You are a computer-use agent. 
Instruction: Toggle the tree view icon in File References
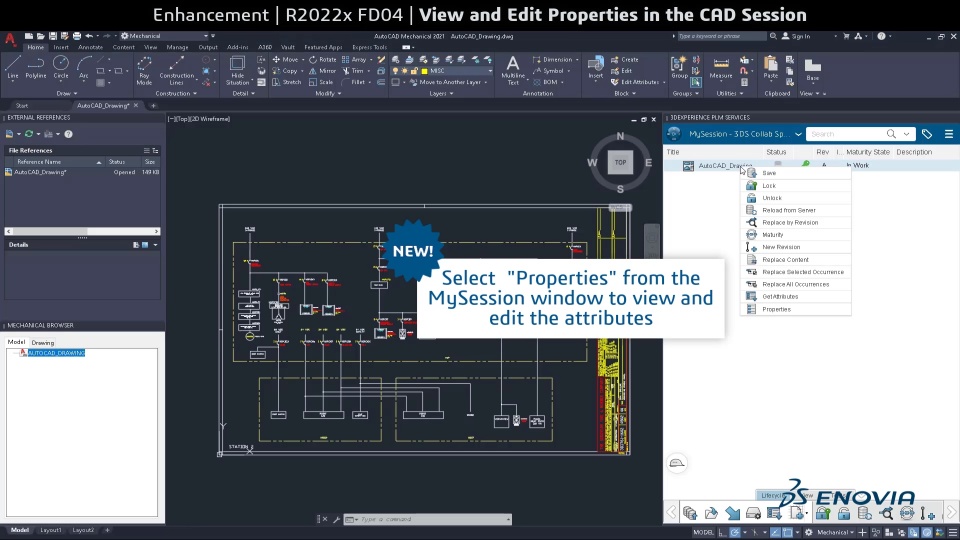coord(155,150)
